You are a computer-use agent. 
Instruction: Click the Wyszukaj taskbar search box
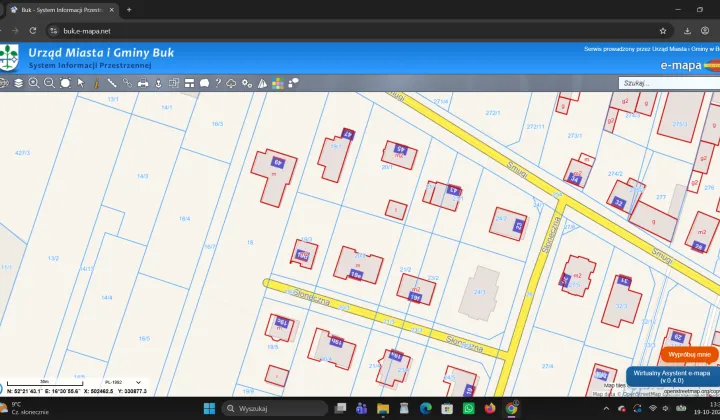click(x=275, y=408)
